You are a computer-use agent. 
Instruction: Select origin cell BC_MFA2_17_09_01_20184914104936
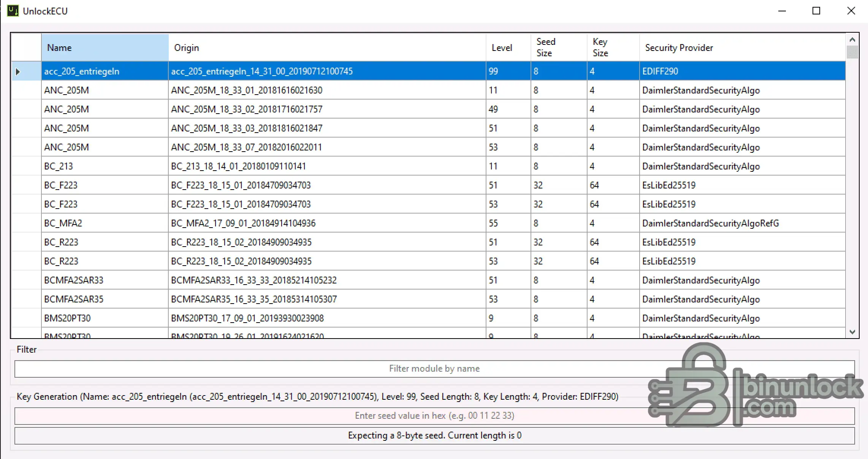pos(327,223)
